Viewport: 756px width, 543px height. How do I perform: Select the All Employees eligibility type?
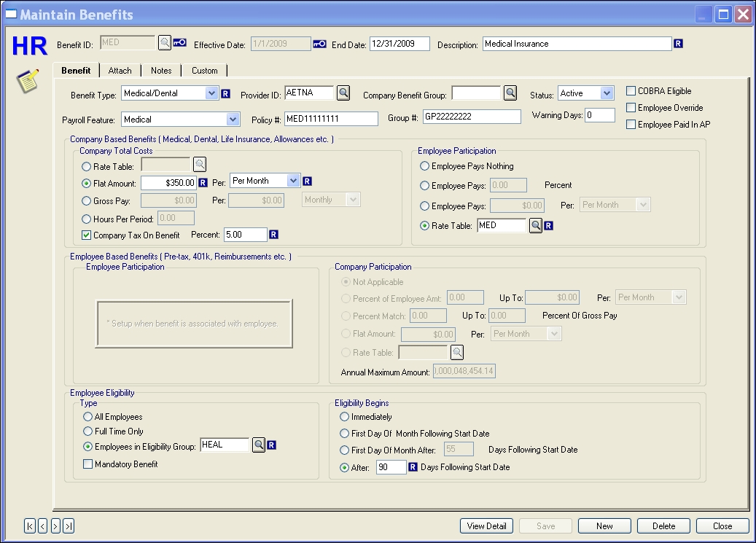pos(87,417)
